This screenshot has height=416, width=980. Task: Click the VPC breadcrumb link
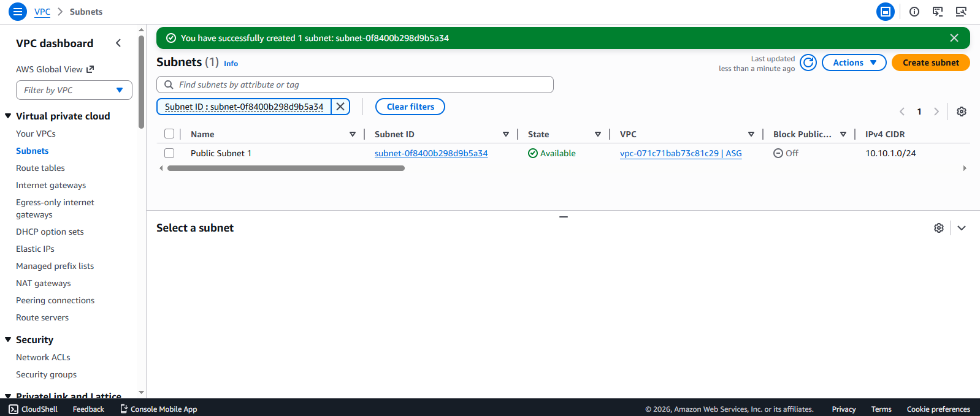(42, 12)
